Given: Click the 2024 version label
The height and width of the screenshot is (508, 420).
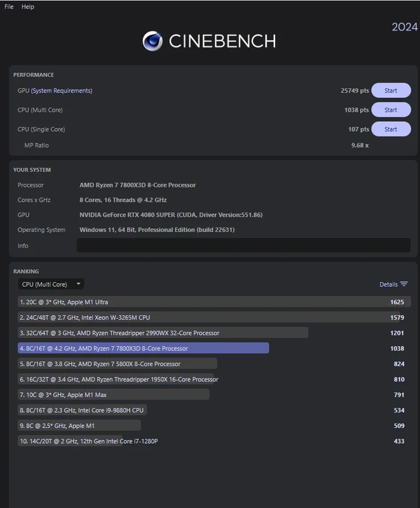Looking at the screenshot, I should [405, 27].
